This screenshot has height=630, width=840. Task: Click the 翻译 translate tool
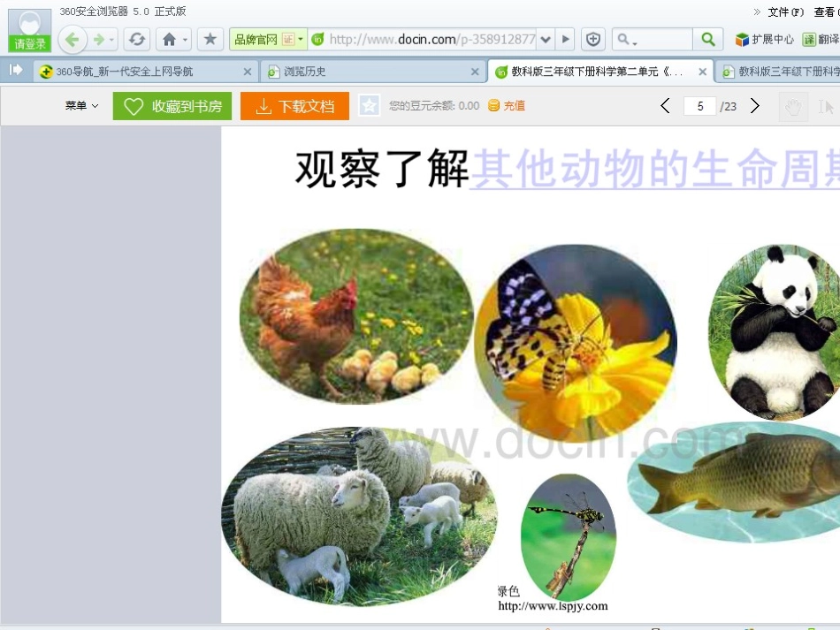point(821,40)
